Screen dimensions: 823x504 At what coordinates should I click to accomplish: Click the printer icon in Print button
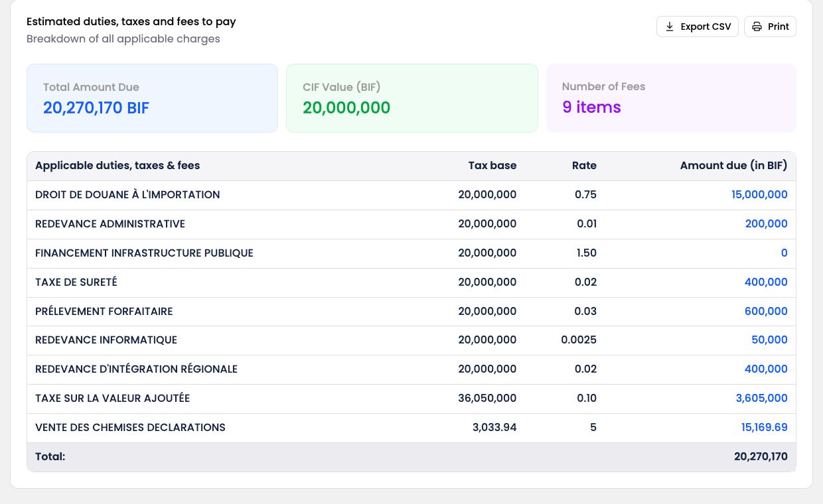(757, 27)
